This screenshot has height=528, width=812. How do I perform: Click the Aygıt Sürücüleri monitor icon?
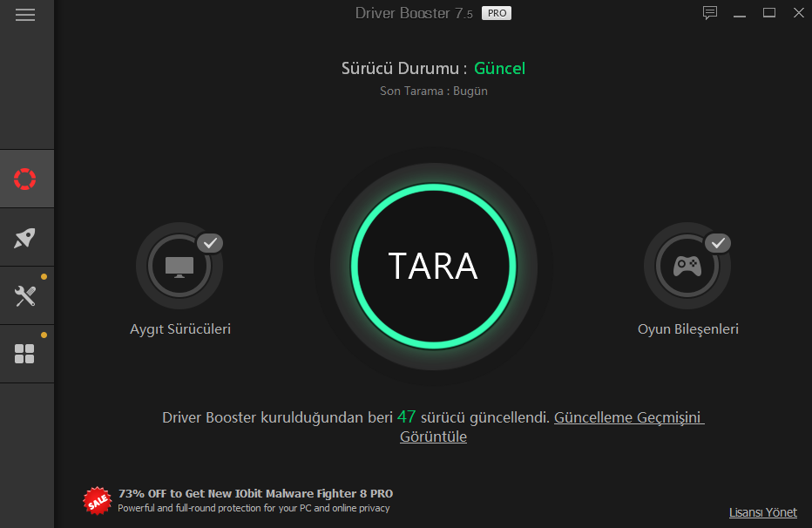[x=179, y=266]
